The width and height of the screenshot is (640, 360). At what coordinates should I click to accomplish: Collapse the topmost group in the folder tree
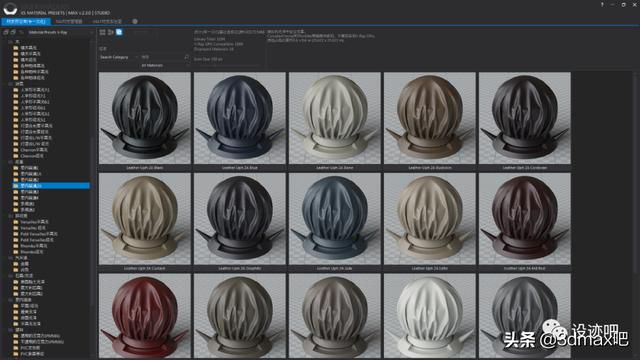10,42
